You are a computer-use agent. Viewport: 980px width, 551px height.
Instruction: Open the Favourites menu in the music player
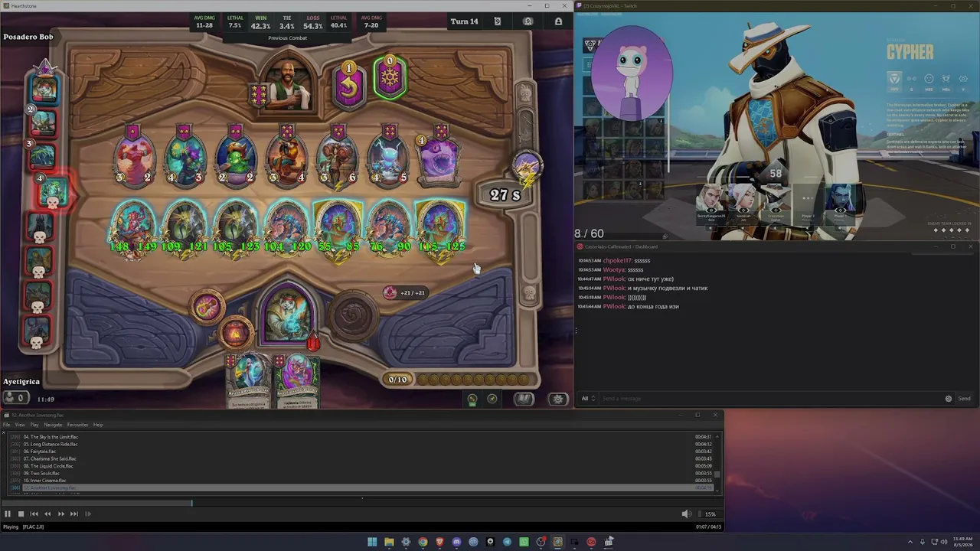coord(77,425)
